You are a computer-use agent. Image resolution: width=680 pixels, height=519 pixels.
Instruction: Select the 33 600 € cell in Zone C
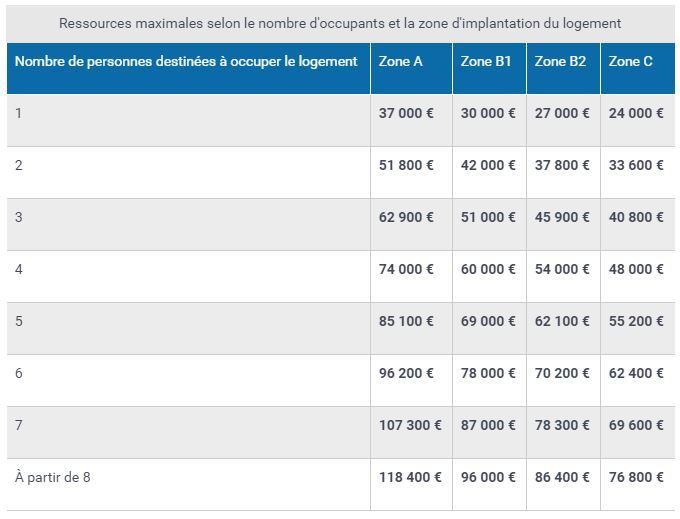[638, 173]
